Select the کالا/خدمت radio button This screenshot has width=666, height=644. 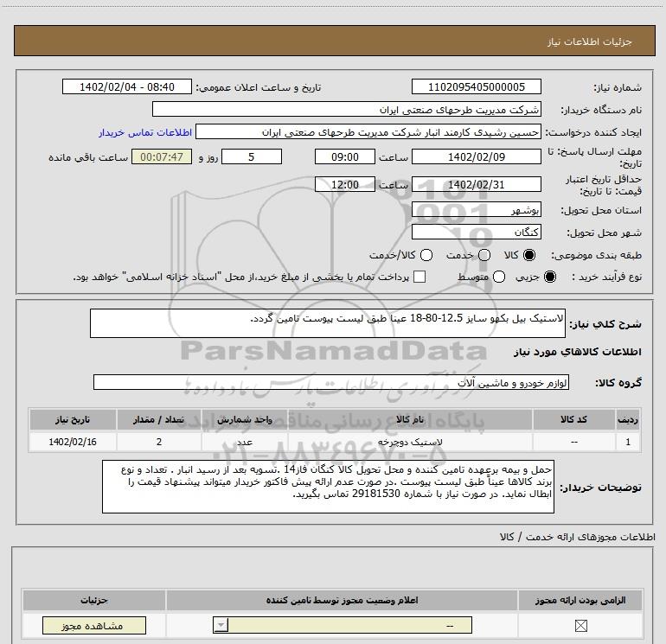(x=426, y=255)
